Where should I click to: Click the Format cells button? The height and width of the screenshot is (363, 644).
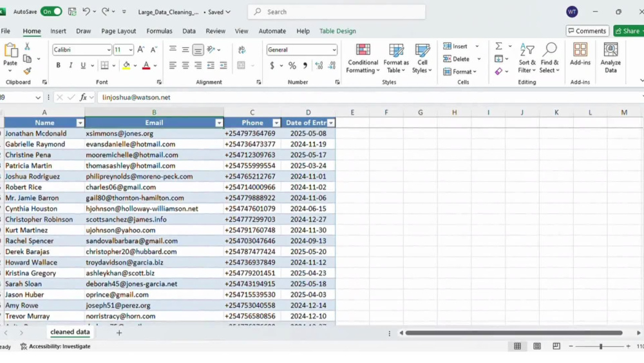click(x=460, y=72)
